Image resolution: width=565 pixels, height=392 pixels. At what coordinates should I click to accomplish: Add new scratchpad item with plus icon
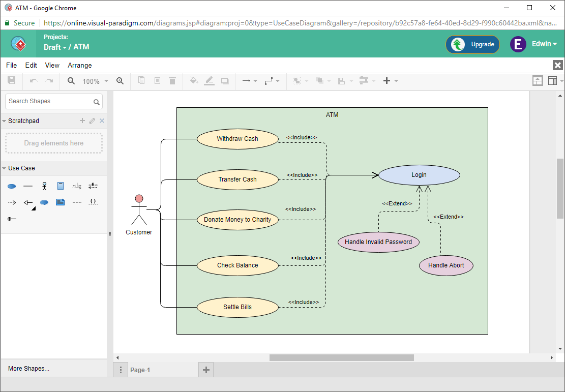pyautogui.click(x=82, y=120)
